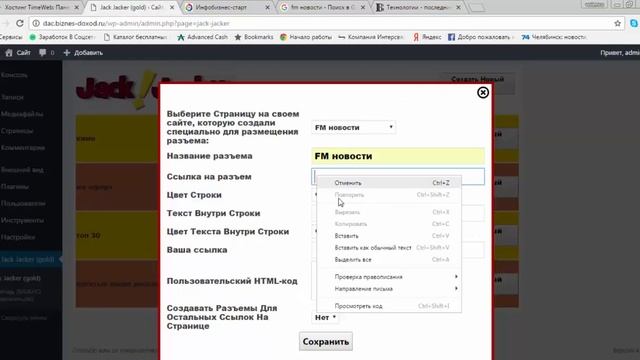This screenshot has width=640, height=360.
Task: Bookmark this page with the star icon
Action: (618, 24)
